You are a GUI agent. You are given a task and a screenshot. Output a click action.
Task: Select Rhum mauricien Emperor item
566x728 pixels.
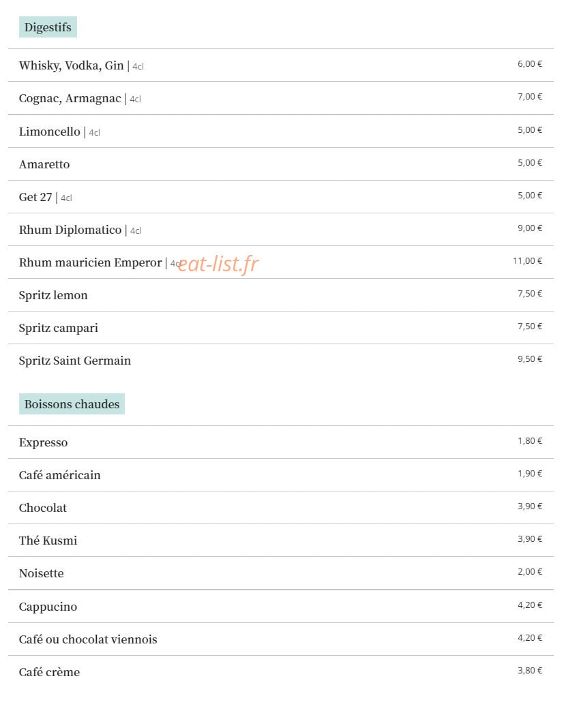281,262
